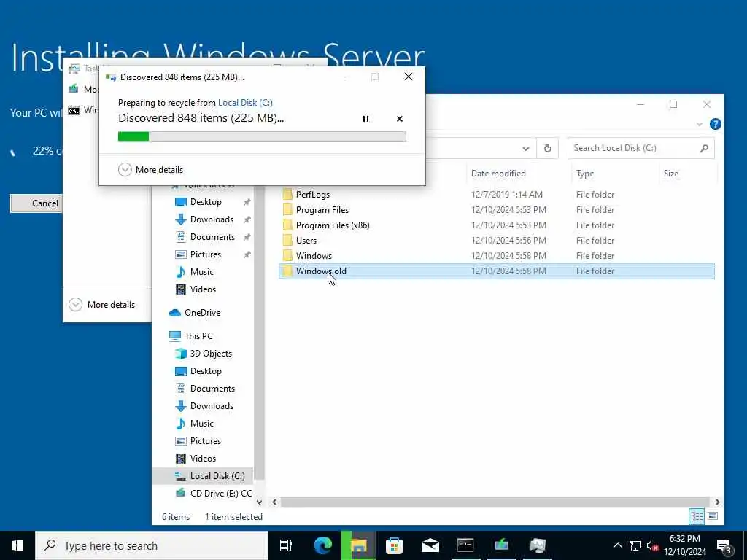Open Desktop under This PC
Image resolution: width=747 pixels, height=560 pixels.
click(205, 371)
